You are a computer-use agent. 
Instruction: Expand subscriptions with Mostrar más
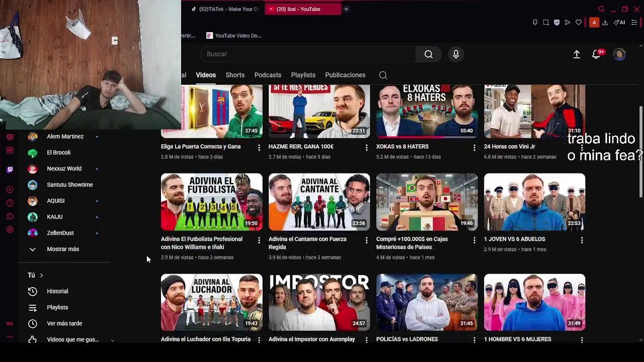pos(64,249)
